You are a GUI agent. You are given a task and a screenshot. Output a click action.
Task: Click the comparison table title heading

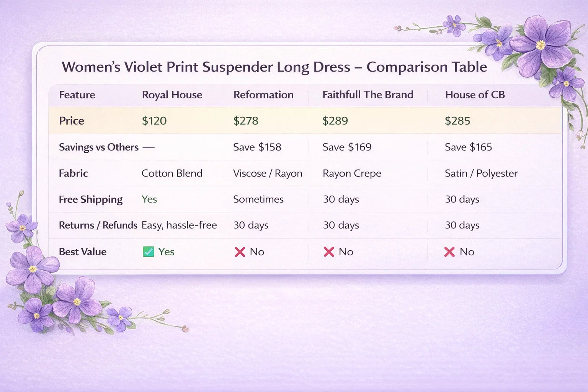[274, 67]
